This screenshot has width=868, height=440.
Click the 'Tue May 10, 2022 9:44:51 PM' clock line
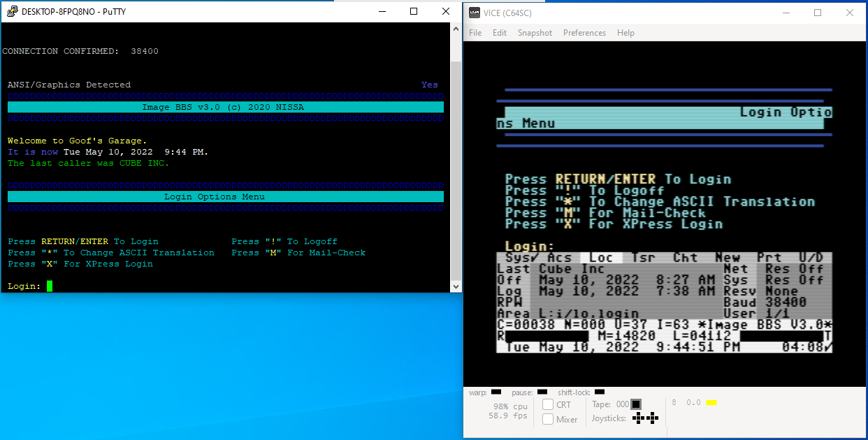[623, 347]
